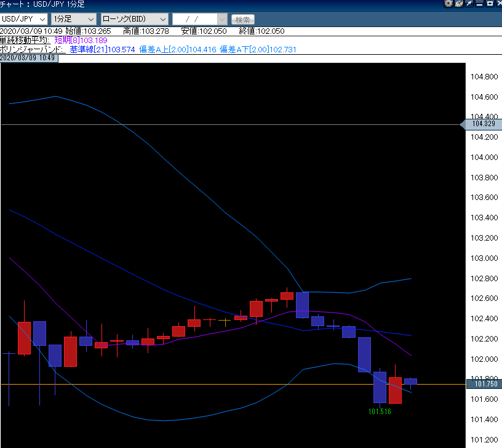Click the 101.750 current price marker

485,383
